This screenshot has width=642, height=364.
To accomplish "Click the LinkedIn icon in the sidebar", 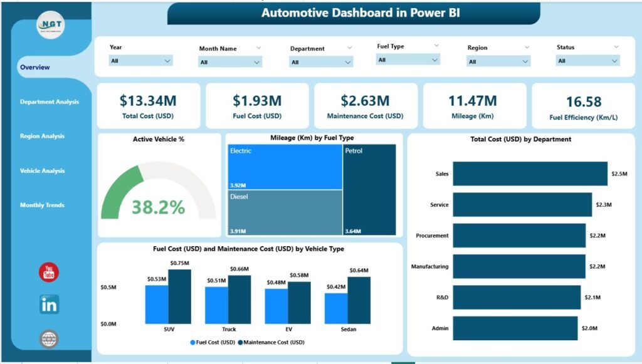I will pos(49,305).
